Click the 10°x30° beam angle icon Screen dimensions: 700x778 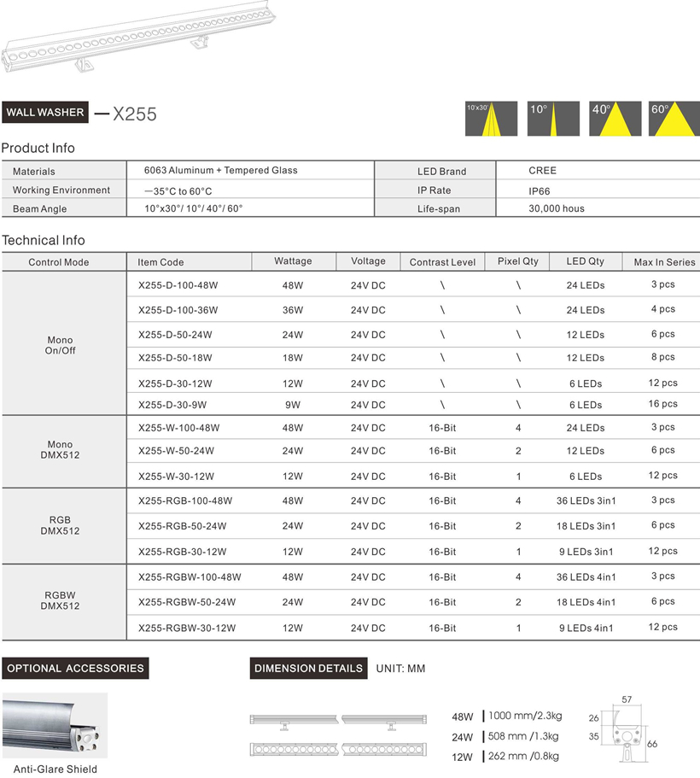click(x=491, y=119)
